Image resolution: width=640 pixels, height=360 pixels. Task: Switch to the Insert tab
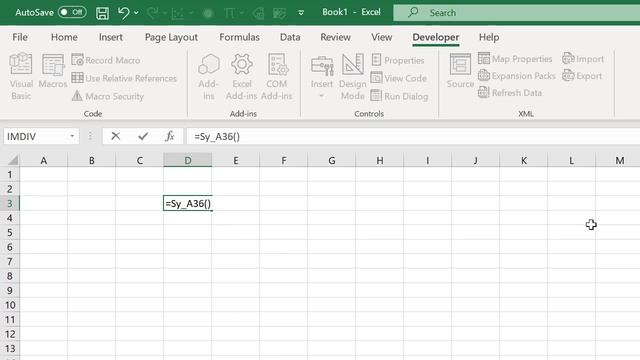(111, 37)
